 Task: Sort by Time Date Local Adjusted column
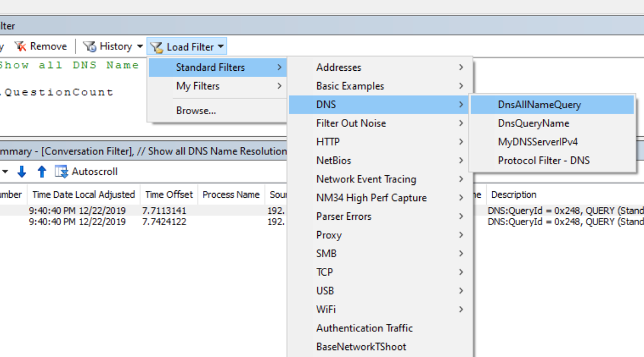pyautogui.click(x=84, y=195)
